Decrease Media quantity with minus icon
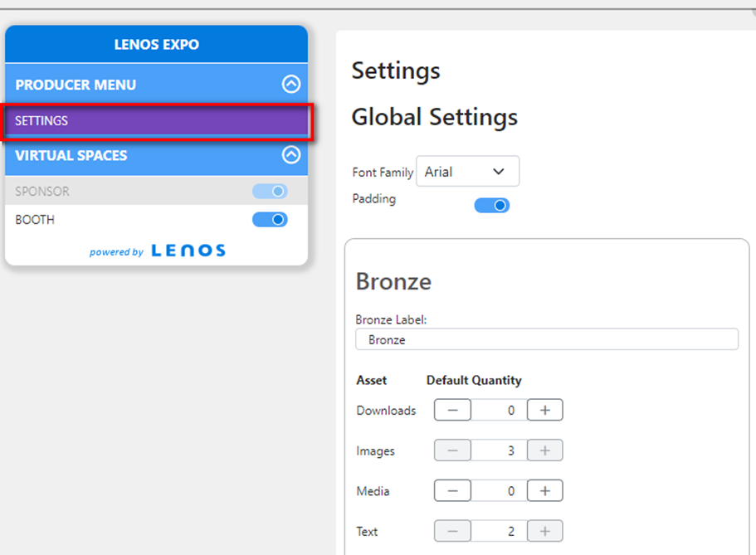The image size is (756, 555). click(x=452, y=491)
